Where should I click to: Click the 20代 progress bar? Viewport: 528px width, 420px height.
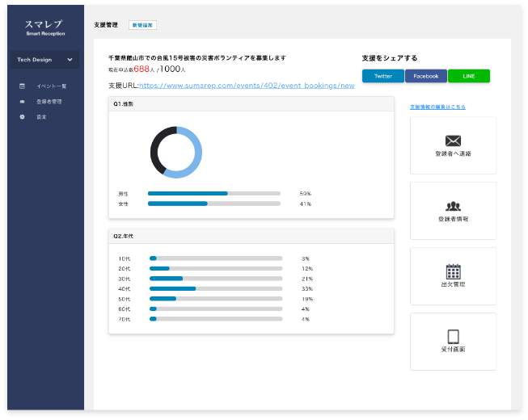[x=216, y=268]
